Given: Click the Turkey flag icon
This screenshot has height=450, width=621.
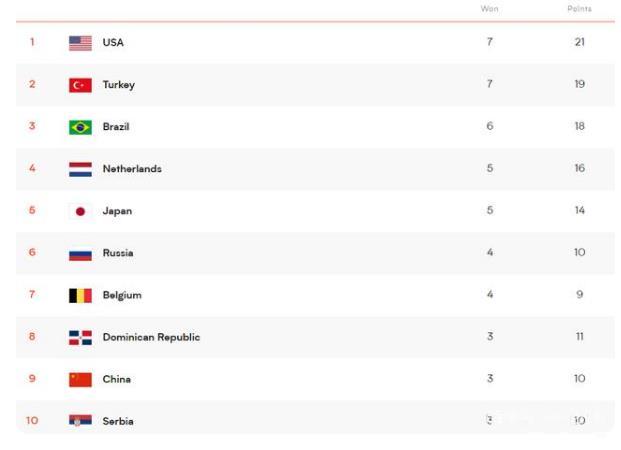Looking at the screenshot, I should tap(80, 85).
